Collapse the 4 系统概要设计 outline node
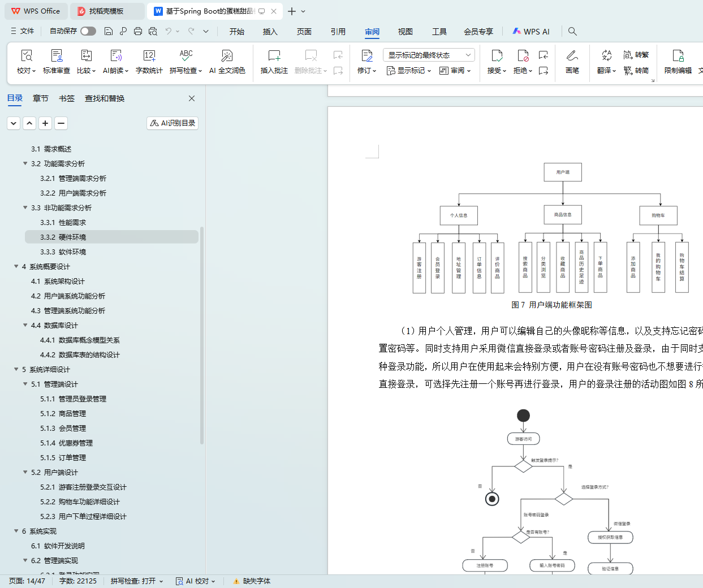 click(x=16, y=266)
